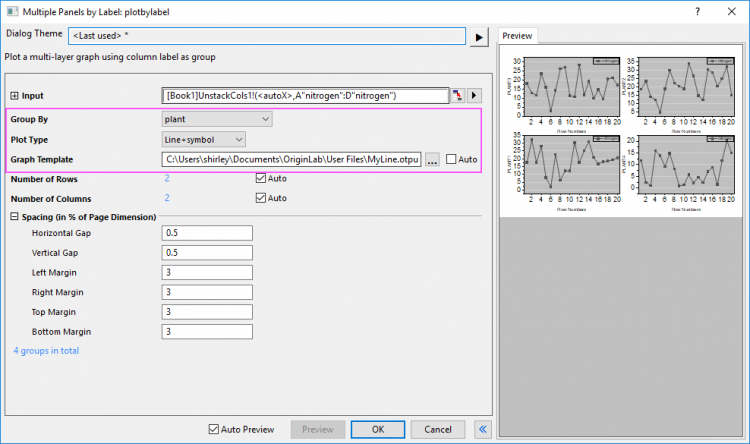
Task: Click the Cancel button
Action: (438, 429)
